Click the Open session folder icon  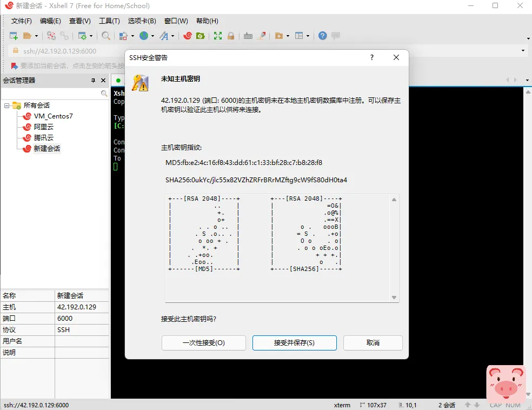(27, 36)
